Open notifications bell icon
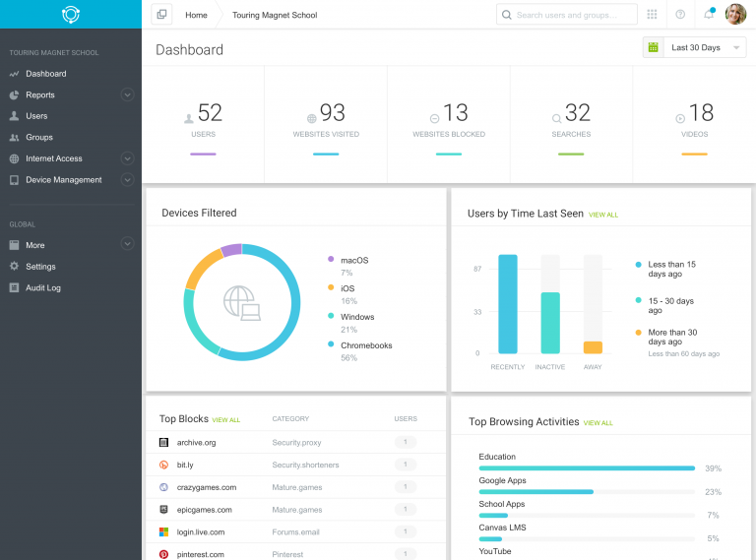 pyautogui.click(x=708, y=15)
